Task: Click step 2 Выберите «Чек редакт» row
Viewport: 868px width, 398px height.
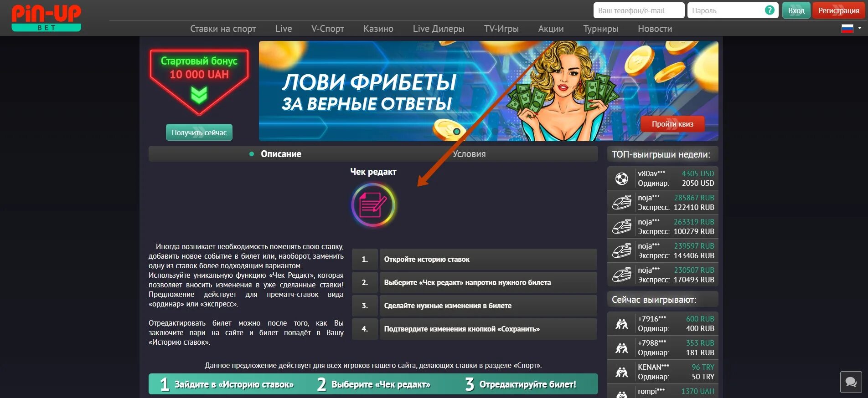Action: 474,282
